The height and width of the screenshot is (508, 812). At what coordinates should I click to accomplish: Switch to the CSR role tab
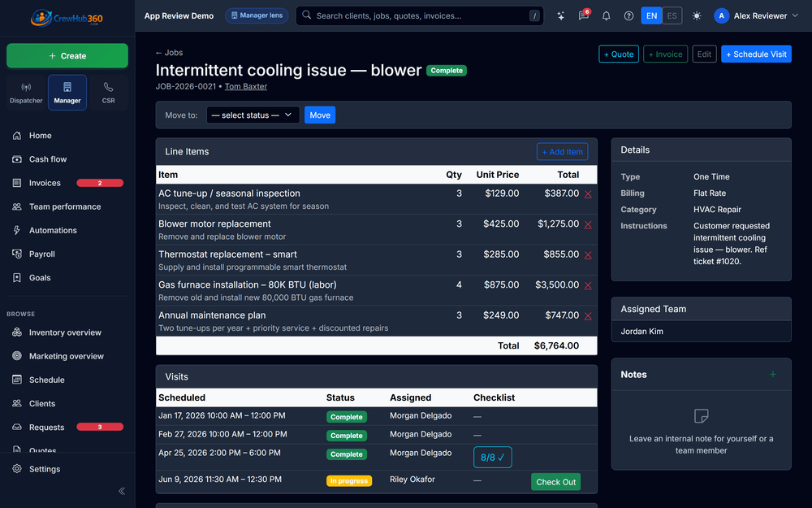click(108, 93)
